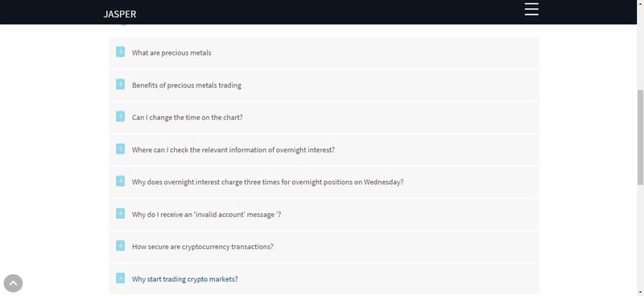
Task: Click plus icon beside invalid account message question
Action: [x=120, y=213]
